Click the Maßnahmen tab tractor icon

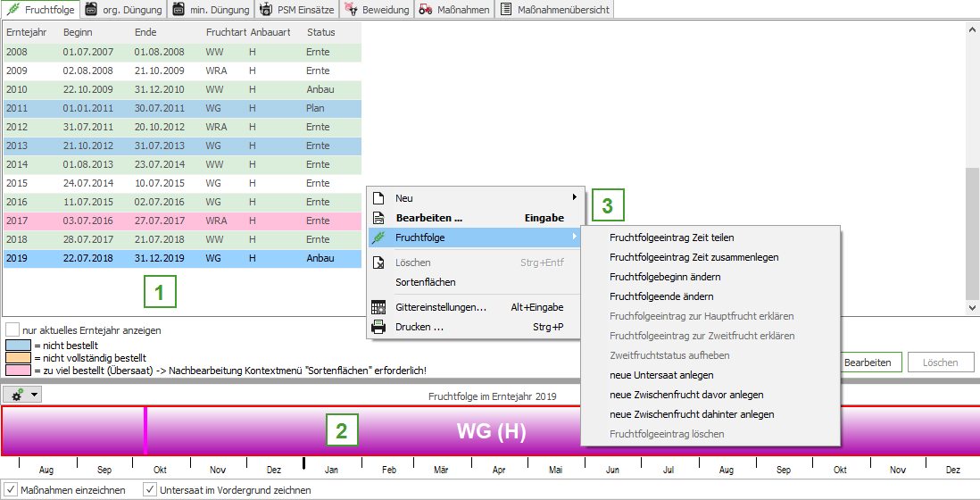(x=427, y=10)
